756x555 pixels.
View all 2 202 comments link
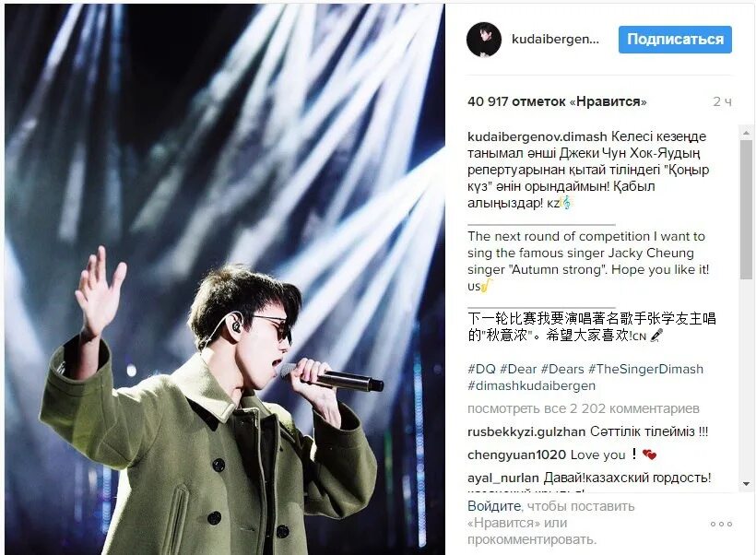[583, 408]
